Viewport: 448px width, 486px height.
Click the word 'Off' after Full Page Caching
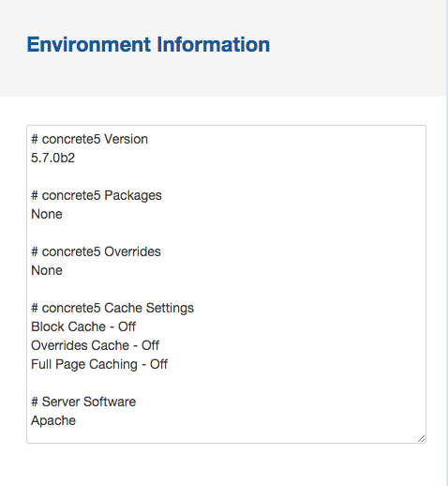[158, 364]
